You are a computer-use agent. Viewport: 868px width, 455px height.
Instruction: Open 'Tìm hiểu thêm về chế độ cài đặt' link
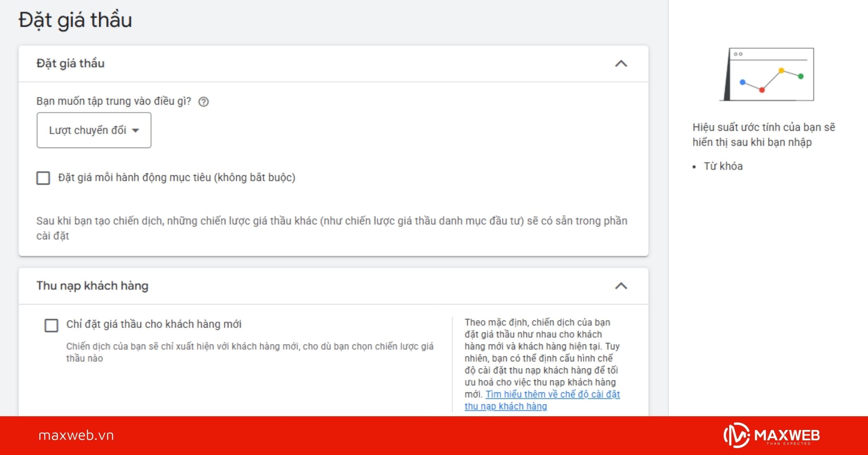552,394
